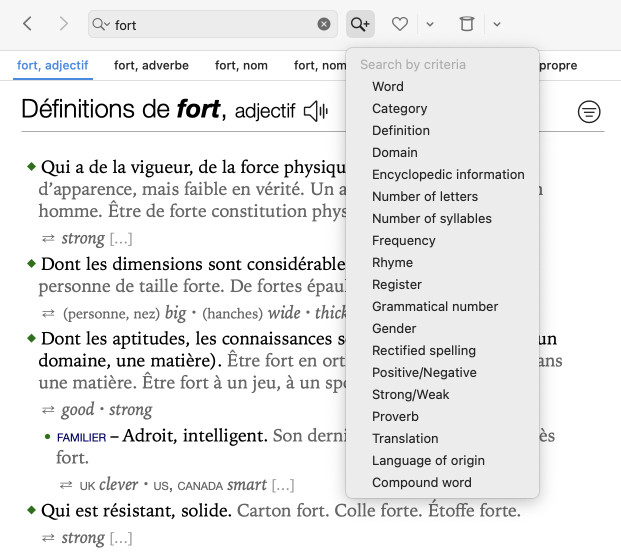
Task: Open the circular filter options icon
Action: 590,112
